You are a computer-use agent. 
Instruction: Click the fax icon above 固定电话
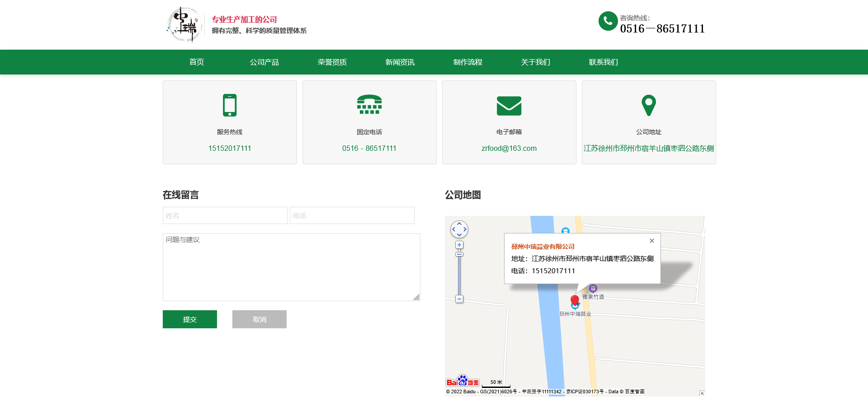[x=369, y=105]
